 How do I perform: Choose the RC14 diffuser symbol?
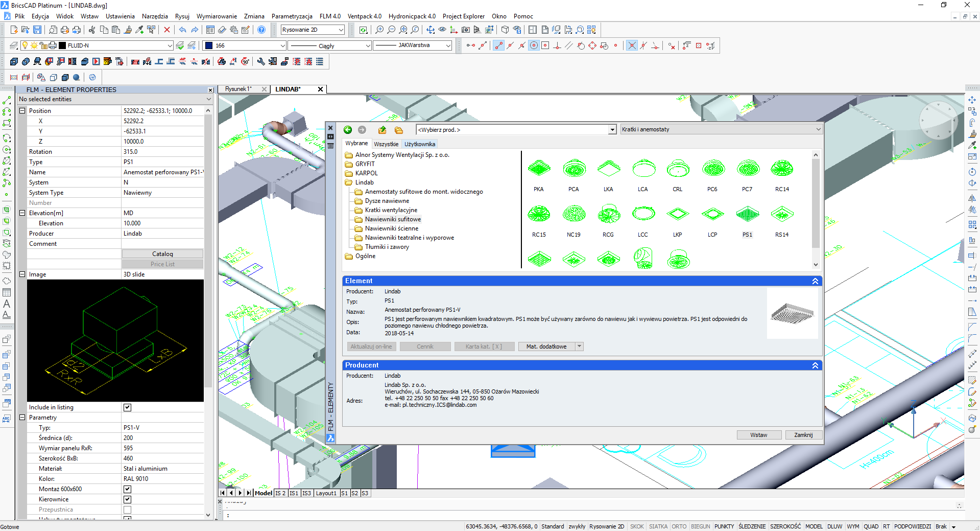click(x=782, y=169)
